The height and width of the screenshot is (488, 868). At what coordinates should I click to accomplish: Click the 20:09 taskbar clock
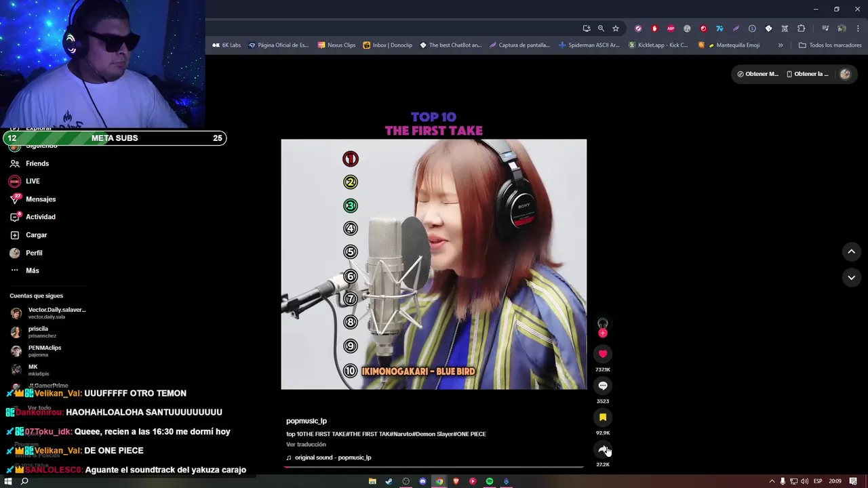pos(835,481)
